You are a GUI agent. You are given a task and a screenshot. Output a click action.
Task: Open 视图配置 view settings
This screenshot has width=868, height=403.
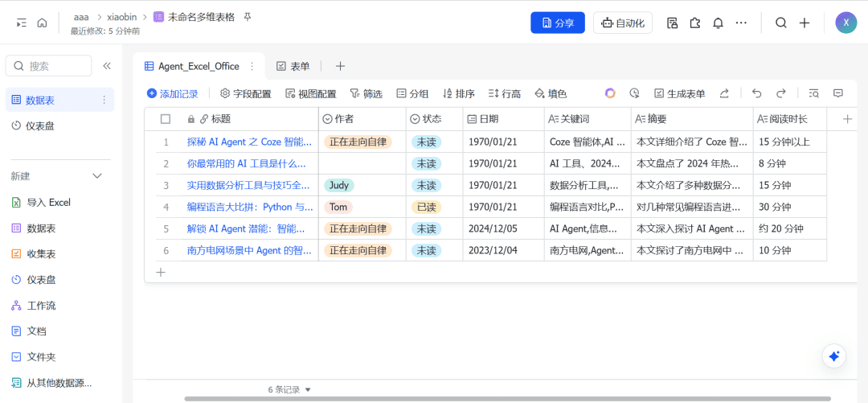click(x=310, y=93)
